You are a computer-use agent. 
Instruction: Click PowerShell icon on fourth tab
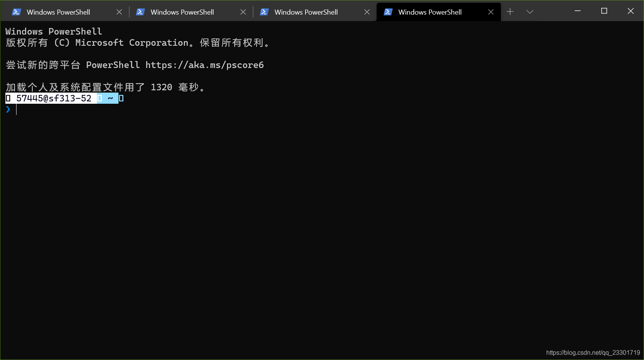point(388,12)
